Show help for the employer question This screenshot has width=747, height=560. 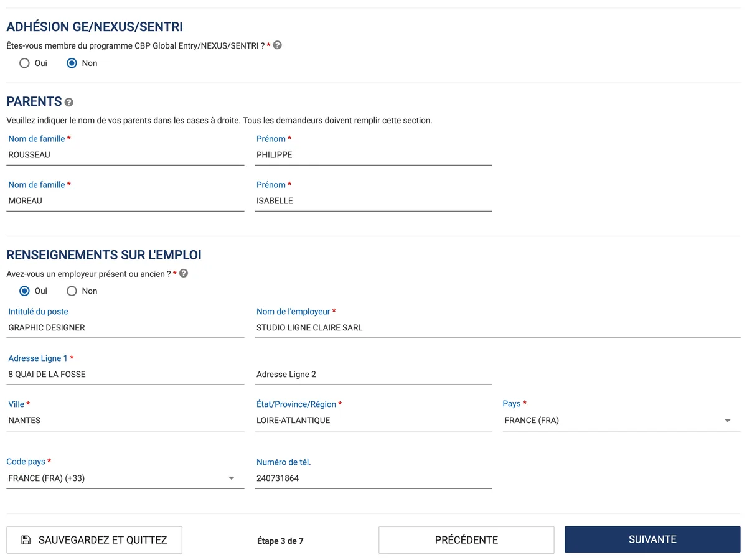coord(184,273)
